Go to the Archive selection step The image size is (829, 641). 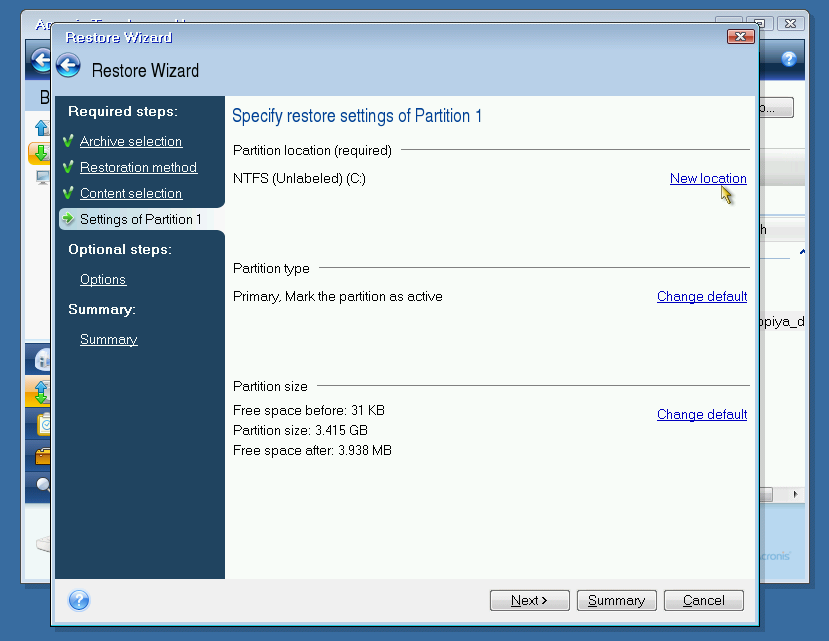(130, 142)
